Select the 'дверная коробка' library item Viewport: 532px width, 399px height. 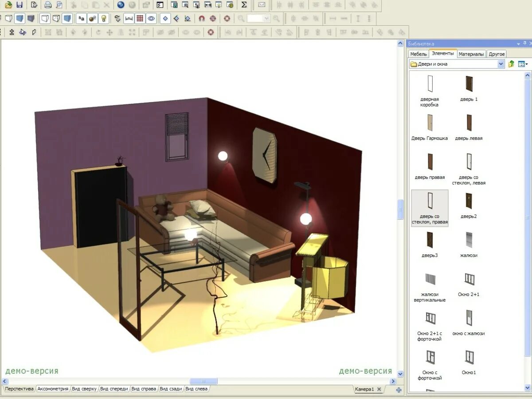pos(430,91)
